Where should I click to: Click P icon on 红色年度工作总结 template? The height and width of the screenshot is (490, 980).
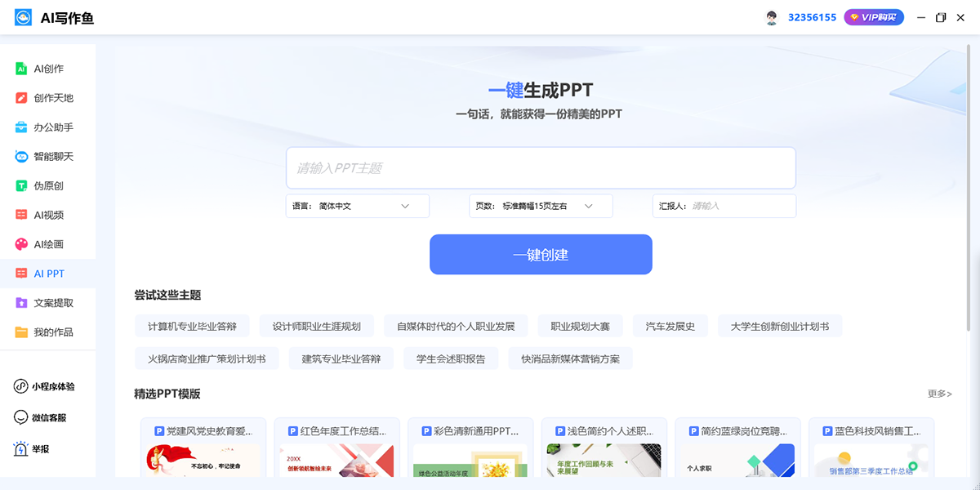click(293, 430)
